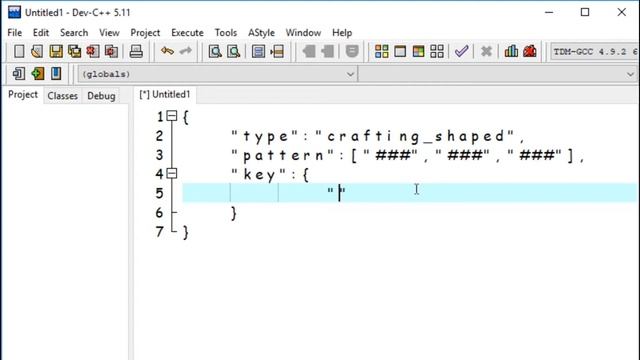Open the Help menu

342,33
